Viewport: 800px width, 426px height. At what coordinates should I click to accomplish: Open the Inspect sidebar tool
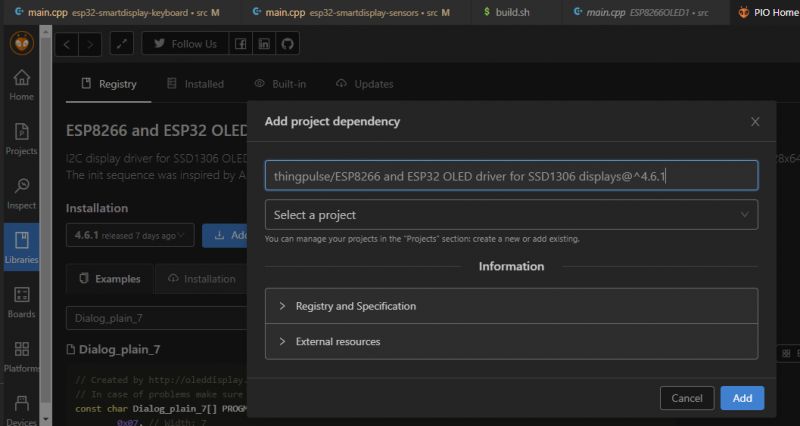point(21,193)
